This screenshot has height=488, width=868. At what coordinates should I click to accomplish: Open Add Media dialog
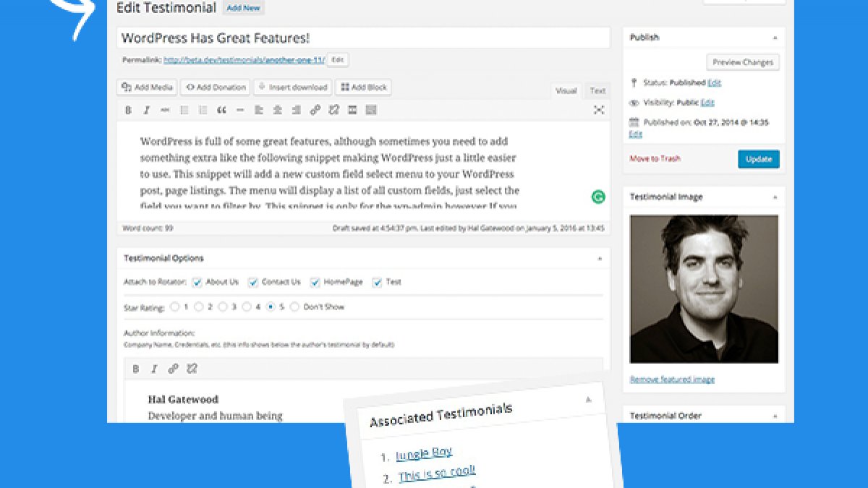pos(147,87)
